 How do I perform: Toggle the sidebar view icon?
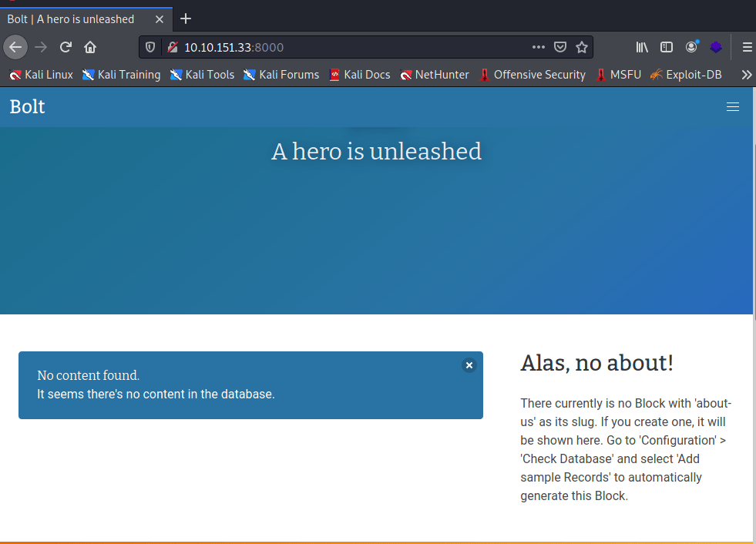pyautogui.click(x=667, y=47)
